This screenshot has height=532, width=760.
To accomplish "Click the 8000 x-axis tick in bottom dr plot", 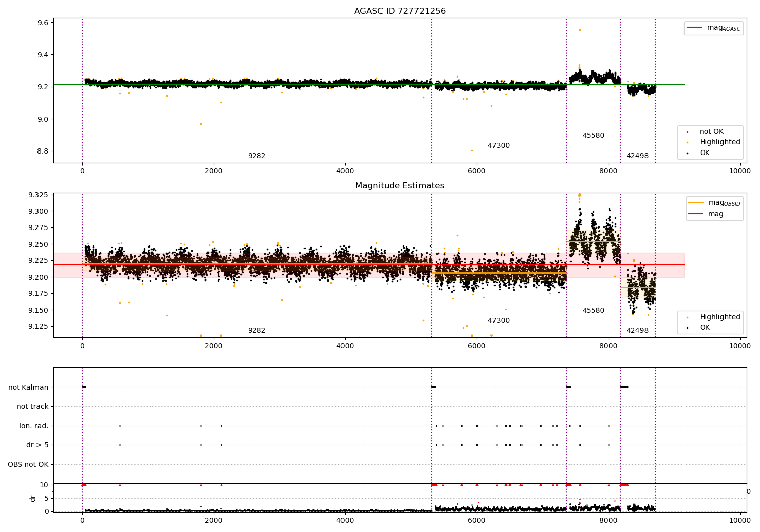I will (x=609, y=520).
